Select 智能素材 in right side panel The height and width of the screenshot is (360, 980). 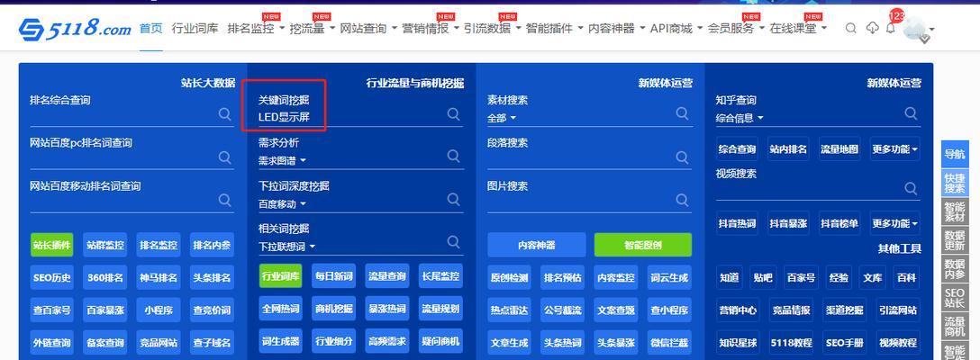[x=955, y=211]
